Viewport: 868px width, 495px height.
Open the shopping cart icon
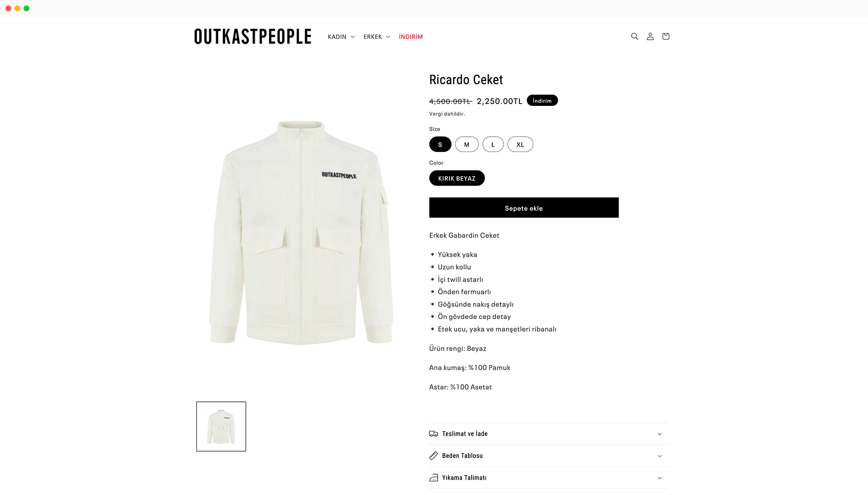665,36
